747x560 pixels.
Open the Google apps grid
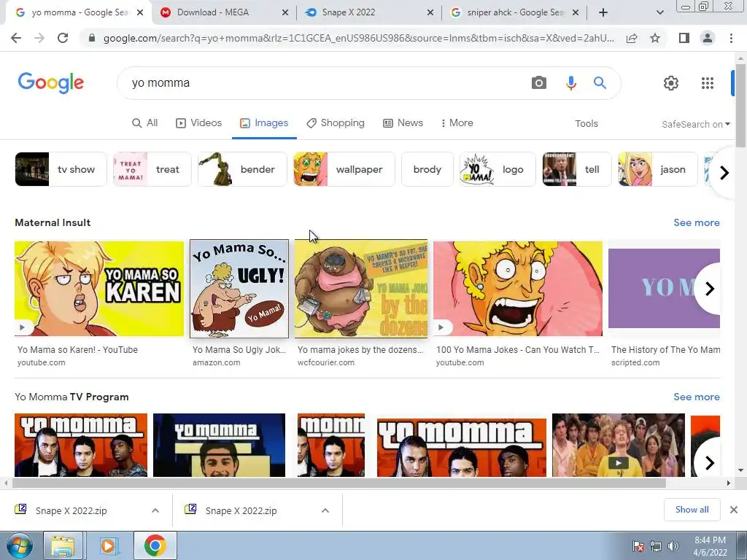click(708, 83)
